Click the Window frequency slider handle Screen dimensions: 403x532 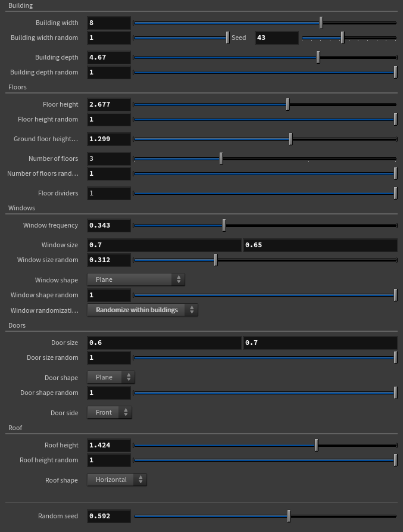[x=224, y=225]
